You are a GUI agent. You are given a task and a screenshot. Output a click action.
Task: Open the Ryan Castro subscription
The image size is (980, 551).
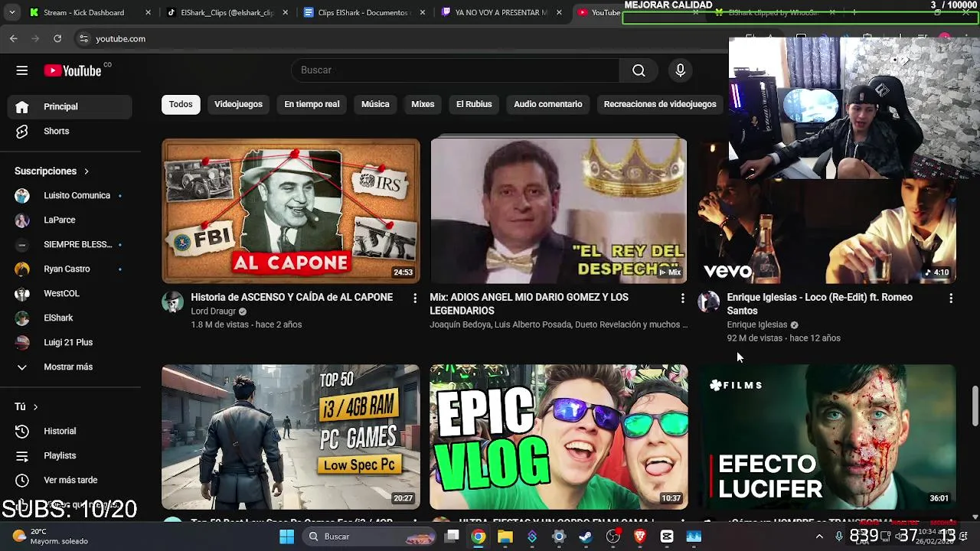tap(70, 269)
